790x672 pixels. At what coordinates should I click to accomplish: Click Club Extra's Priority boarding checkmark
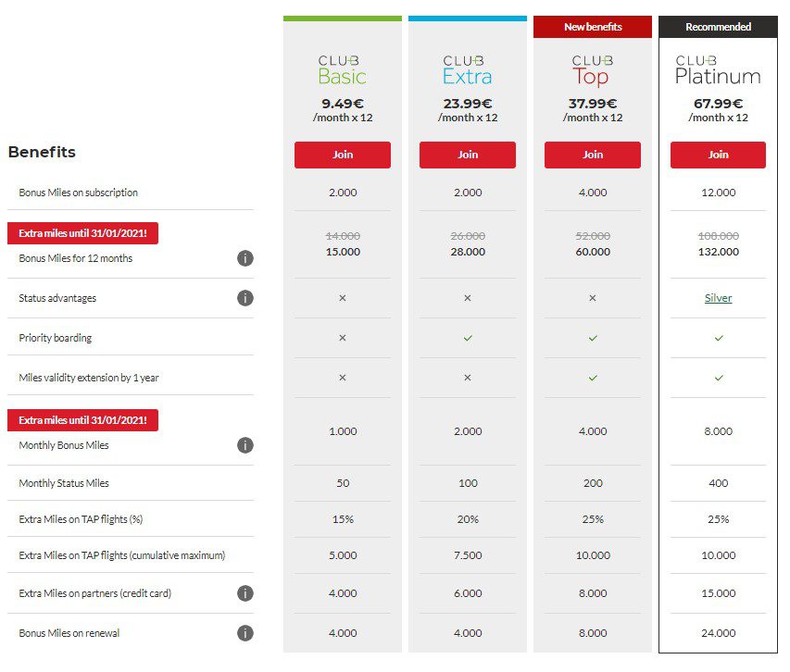468,338
